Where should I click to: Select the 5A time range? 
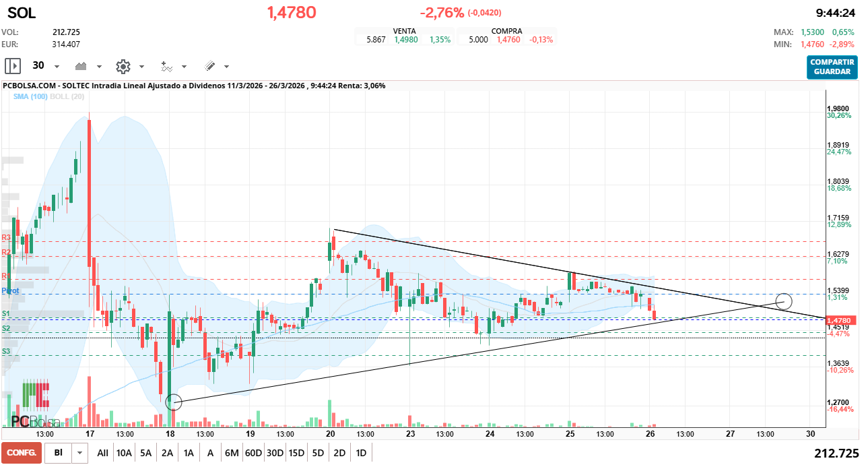point(146,454)
